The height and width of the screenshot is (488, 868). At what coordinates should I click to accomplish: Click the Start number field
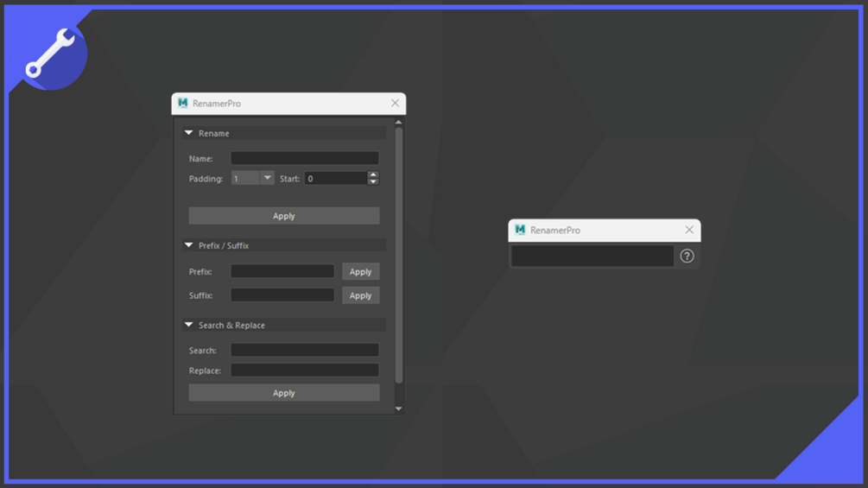(x=336, y=178)
